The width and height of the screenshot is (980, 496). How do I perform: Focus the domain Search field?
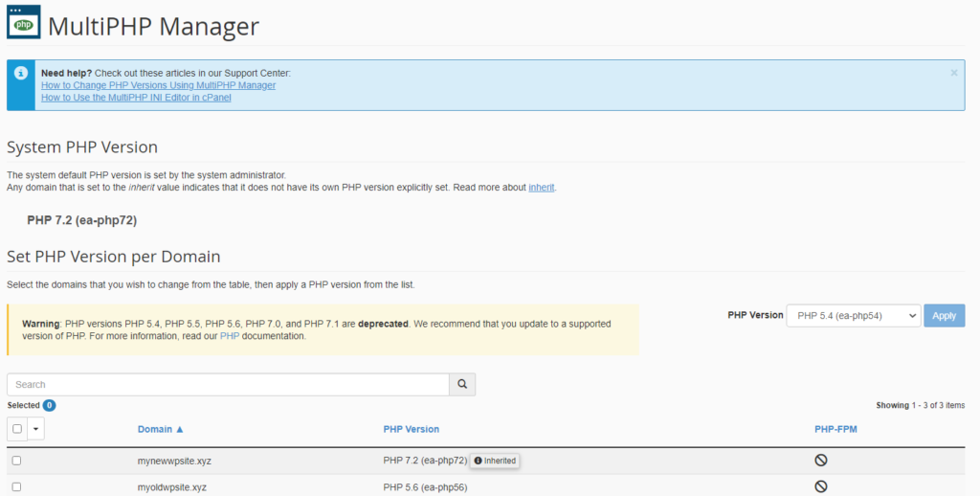[x=228, y=385]
